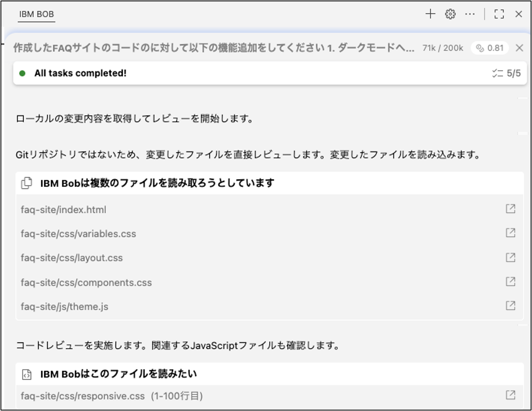532x411 pixels.
Task: Expand panel to full screen
Action: click(499, 14)
